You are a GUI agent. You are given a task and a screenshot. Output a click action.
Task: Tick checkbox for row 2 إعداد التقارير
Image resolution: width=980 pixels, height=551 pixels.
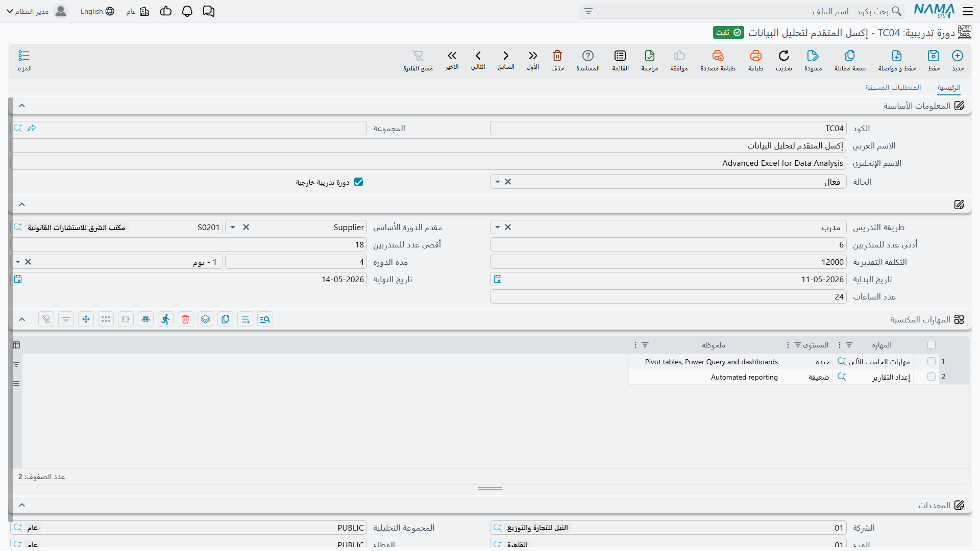click(932, 377)
